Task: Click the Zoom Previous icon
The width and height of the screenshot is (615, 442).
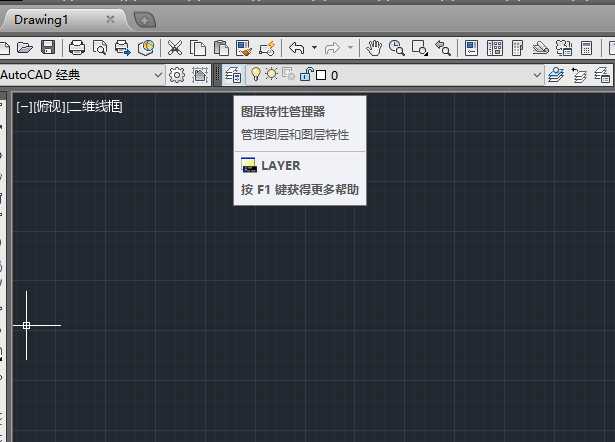Action: coord(443,48)
